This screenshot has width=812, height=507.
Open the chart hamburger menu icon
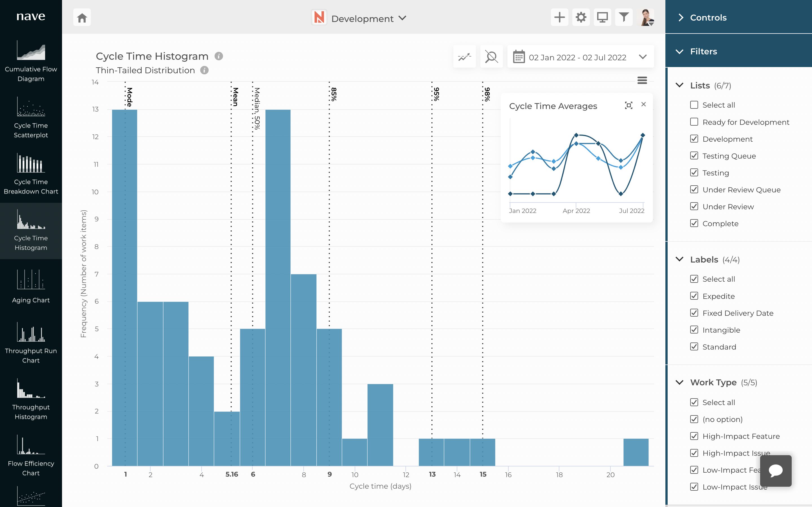[x=642, y=81]
